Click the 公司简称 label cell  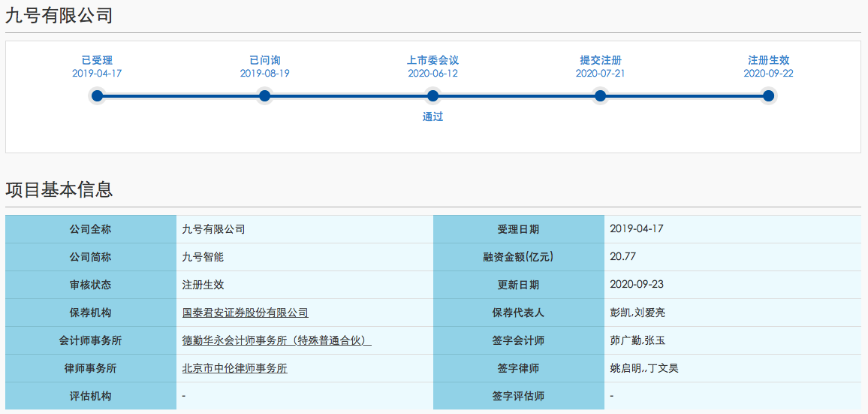click(x=91, y=257)
